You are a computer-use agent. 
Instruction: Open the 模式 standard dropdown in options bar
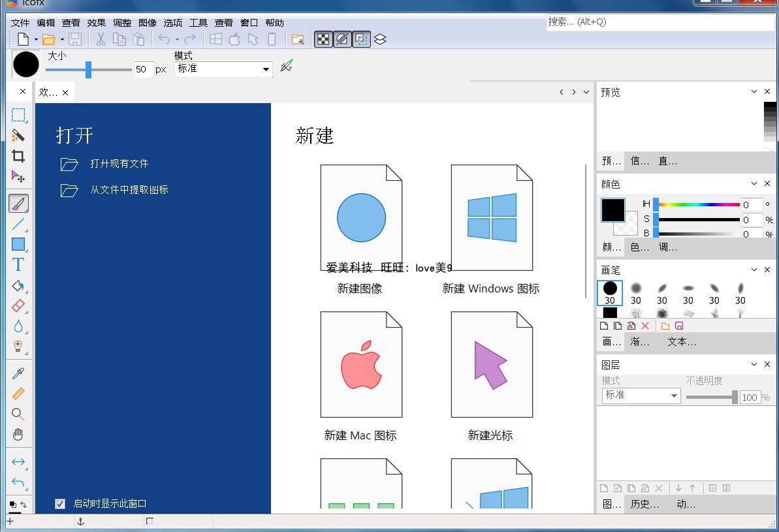click(x=223, y=69)
